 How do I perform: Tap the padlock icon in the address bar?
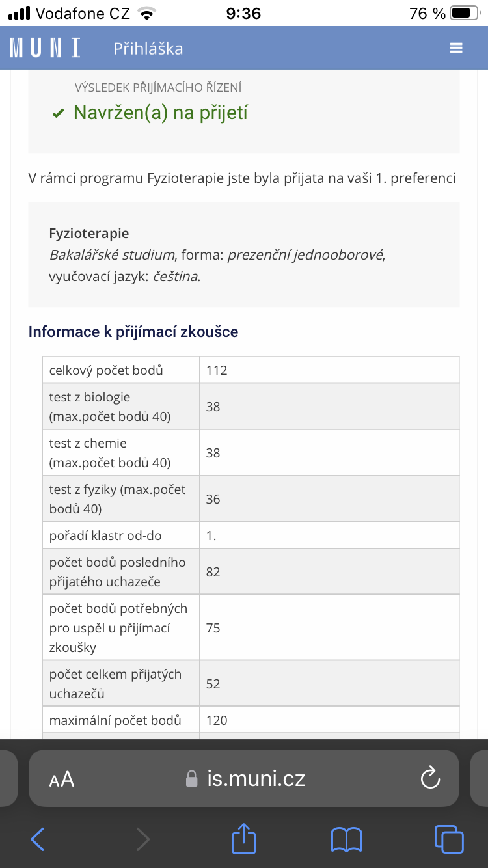pos(191,779)
